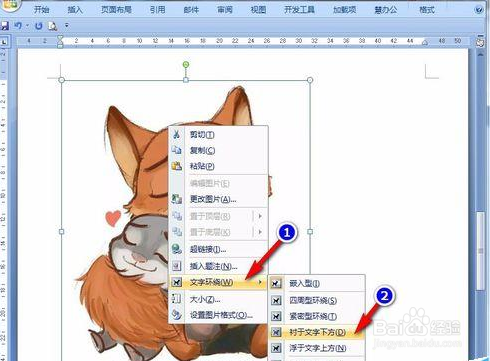Click the picture's right-middle sizing handle

pyautogui.click(x=310, y=231)
